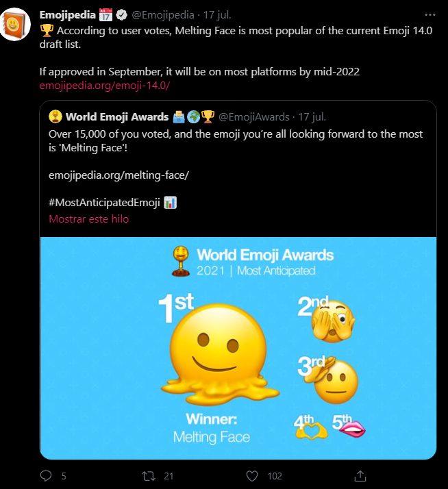Open the emojipedia.org/melting-face/ link

pos(119,175)
